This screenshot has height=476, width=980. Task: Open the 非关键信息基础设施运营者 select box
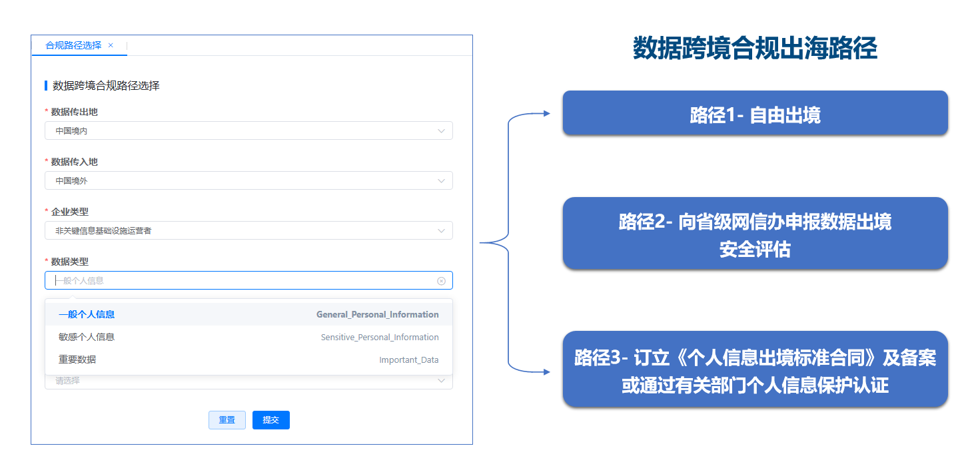pos(240,231)
